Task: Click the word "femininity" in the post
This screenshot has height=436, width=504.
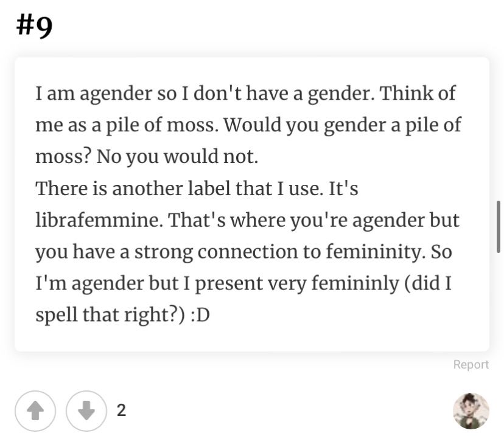Action: click(372, 252)
